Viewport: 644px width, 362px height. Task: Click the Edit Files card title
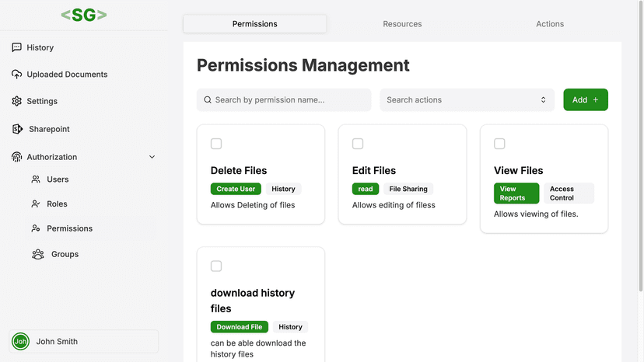374,170
